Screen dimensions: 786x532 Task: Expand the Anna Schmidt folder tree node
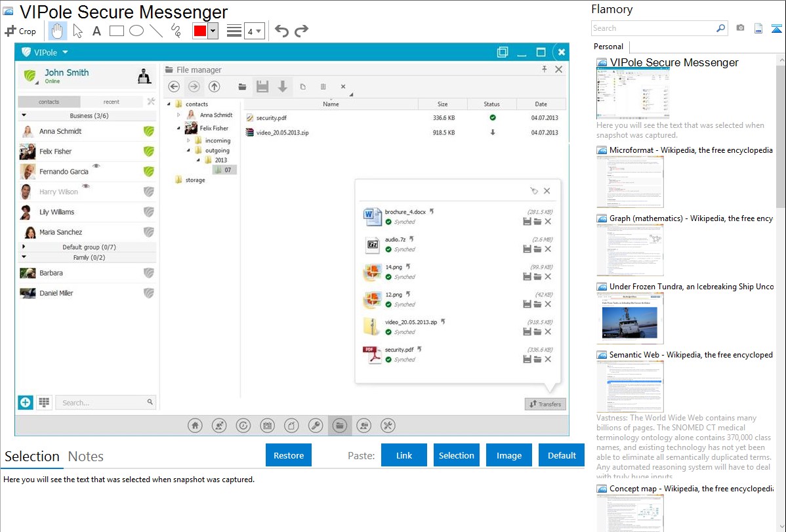tap(178, 115)
